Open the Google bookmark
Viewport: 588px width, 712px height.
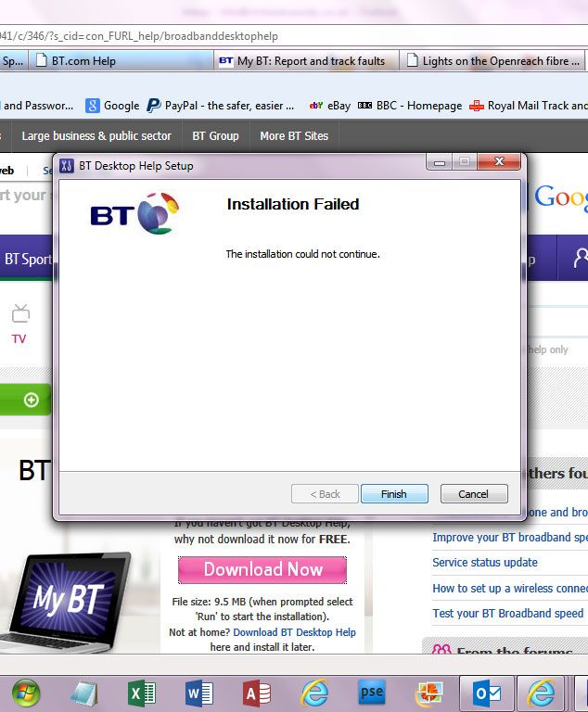(x=113, y=106)
